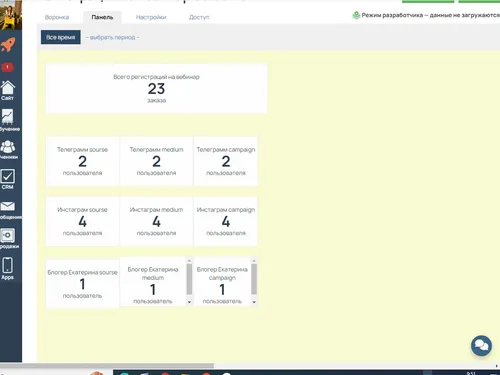Click the 23 registrations value

(156, 89)
